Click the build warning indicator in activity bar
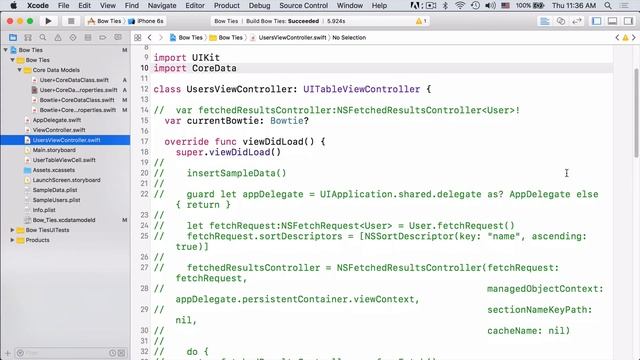640x360 pixels. pos(421,21)
